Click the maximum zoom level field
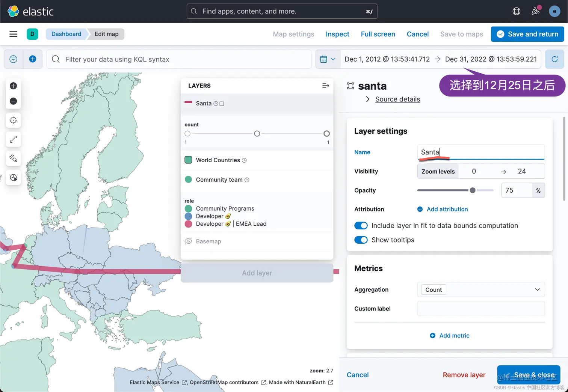The width and height of the screenshot is (568, 392). (x=522, y=171)
